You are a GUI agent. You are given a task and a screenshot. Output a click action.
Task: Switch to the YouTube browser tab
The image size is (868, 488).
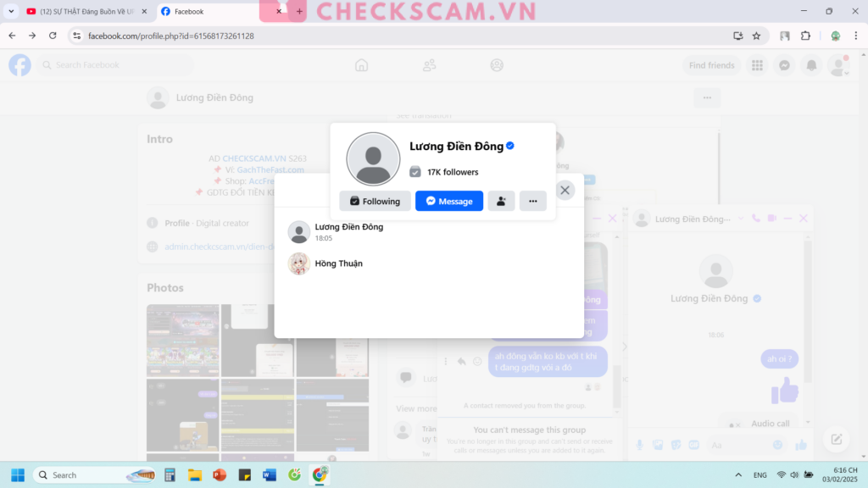[x=81, y=12]
